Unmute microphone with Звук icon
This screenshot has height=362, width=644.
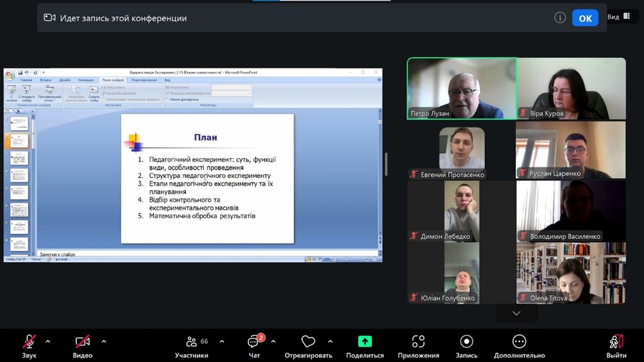[x=30, y=342]
